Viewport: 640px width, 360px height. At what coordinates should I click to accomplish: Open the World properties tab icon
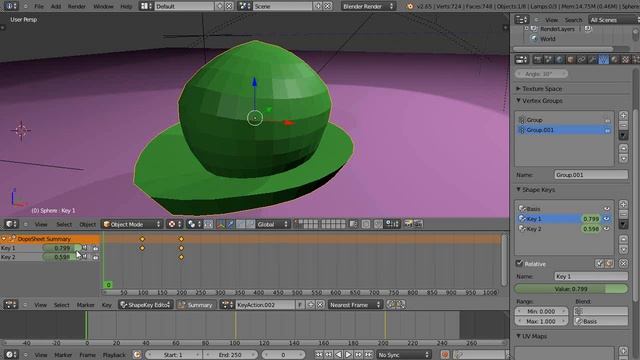[x=560, y=60]
